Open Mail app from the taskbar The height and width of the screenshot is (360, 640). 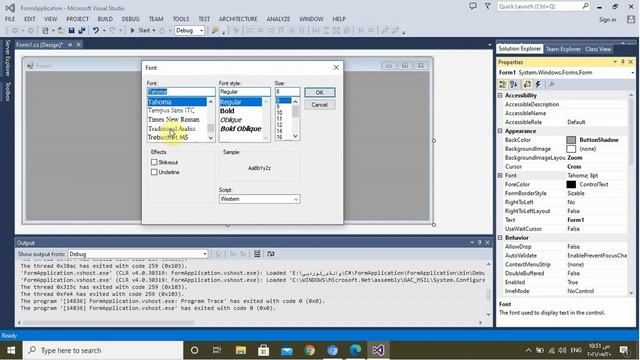pos(287,350)
